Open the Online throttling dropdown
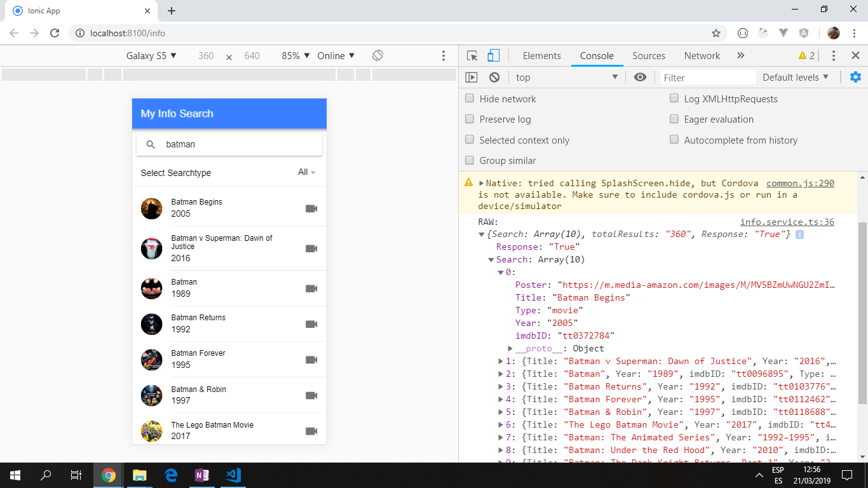 point(336,56)
